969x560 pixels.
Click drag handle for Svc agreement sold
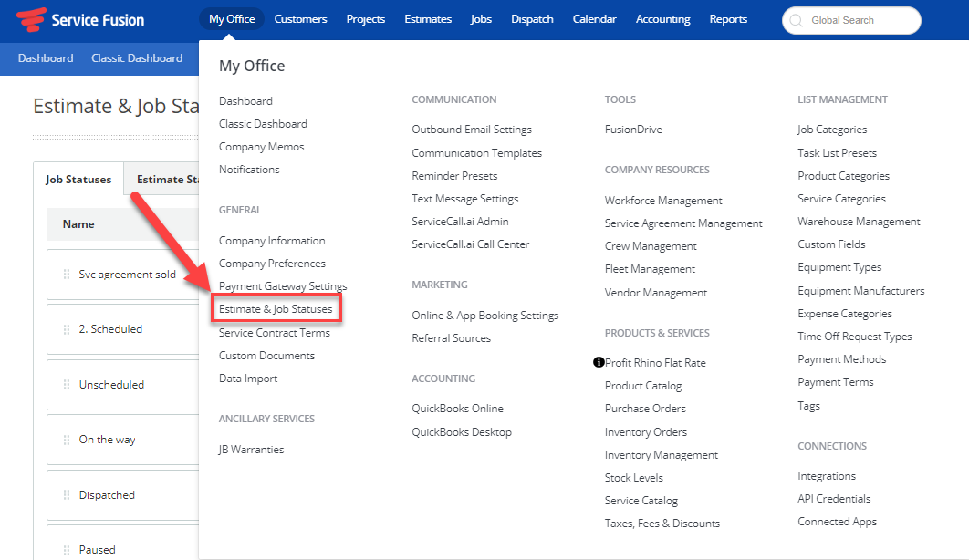[66, 275]
